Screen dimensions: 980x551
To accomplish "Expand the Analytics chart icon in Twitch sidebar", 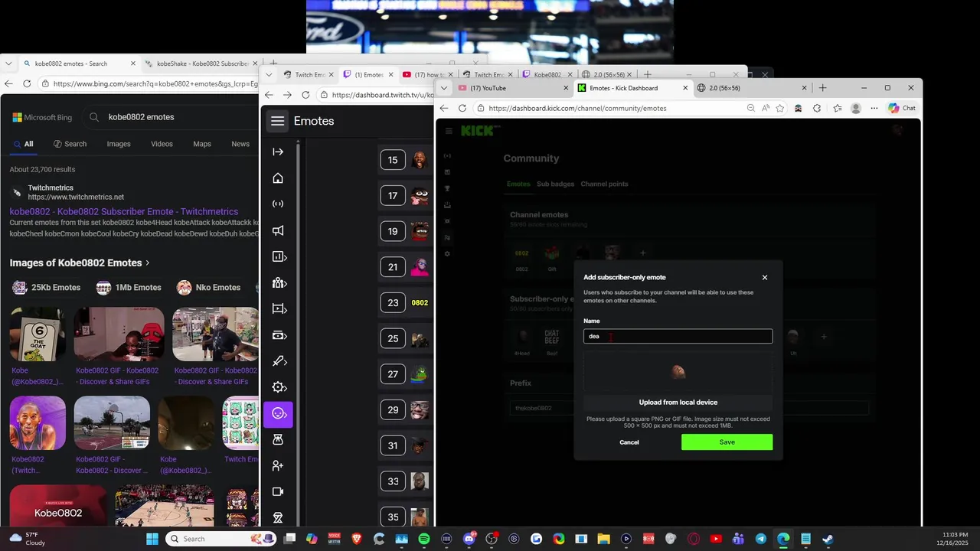I will click(x=279, y=257).
